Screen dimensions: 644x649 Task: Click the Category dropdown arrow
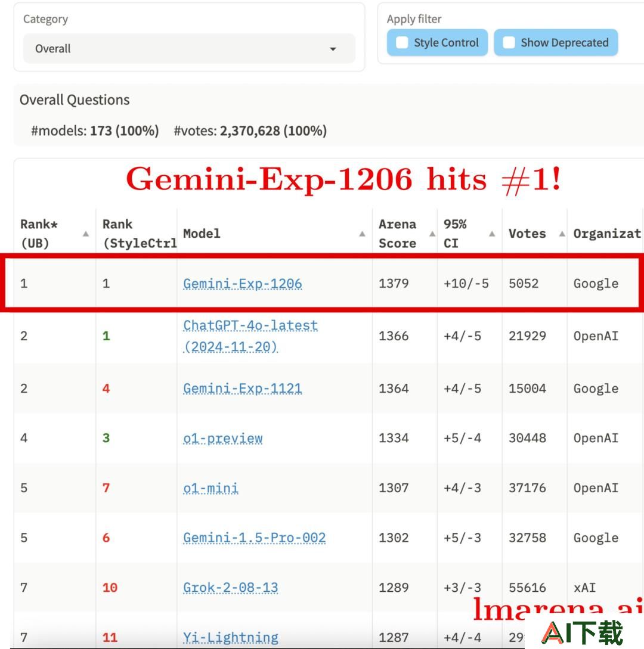[x=333, y=49]
